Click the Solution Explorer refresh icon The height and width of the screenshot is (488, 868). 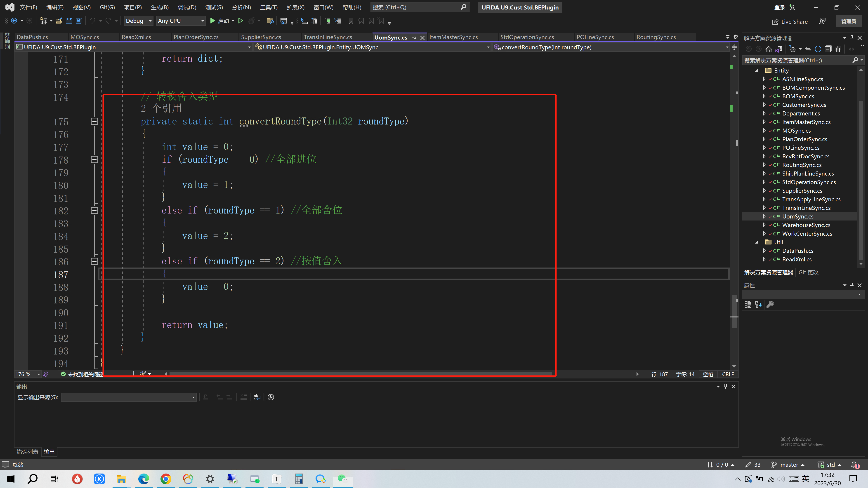pyautogui.click(x=818, y=49)
